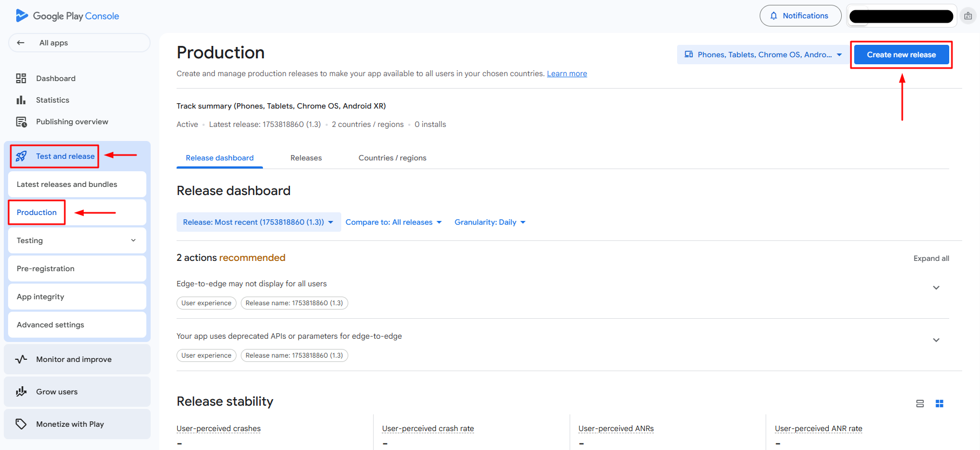Click the User-perceived ANRs metric label
Image resolution: width=980 pixels, height=450 pixels.
pyautogui.click(x=616, y=428)
